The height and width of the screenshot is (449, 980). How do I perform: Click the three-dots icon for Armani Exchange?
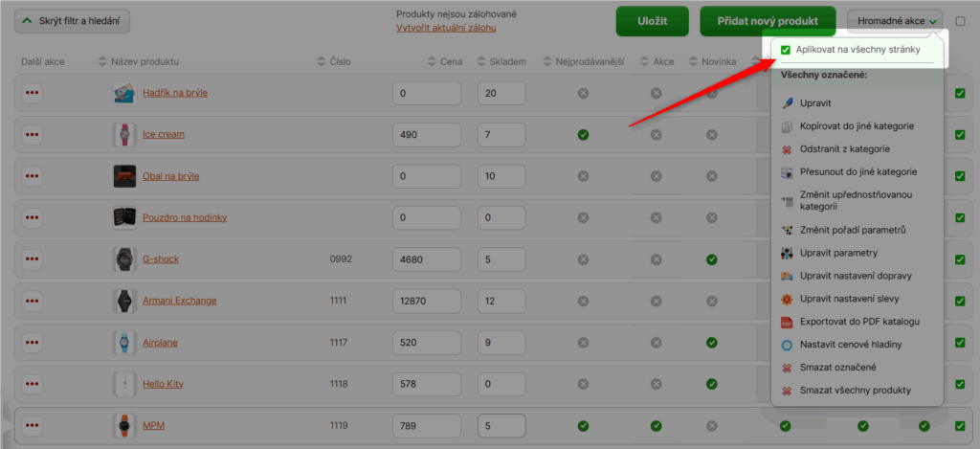coord(33,301)
